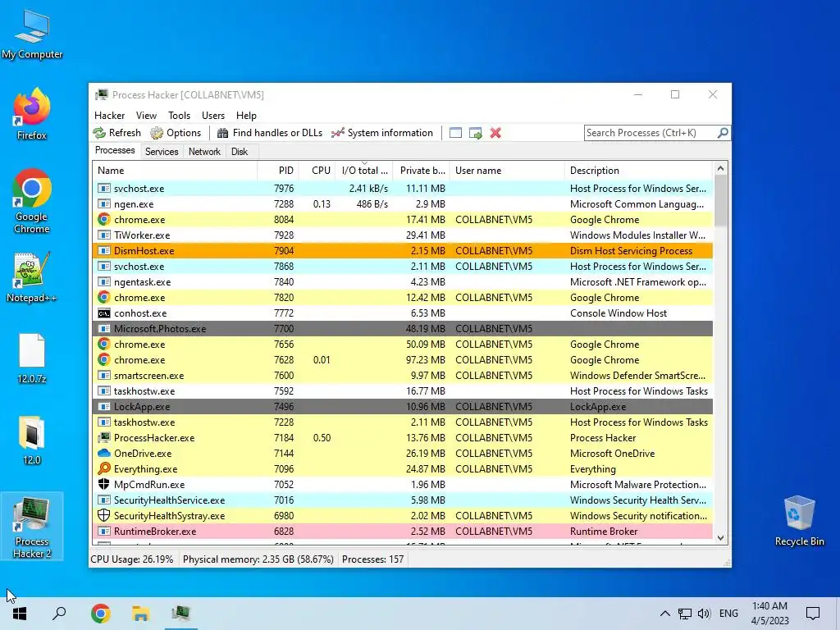Click the find window toolbar icon
840x630 pixels.
455,133
